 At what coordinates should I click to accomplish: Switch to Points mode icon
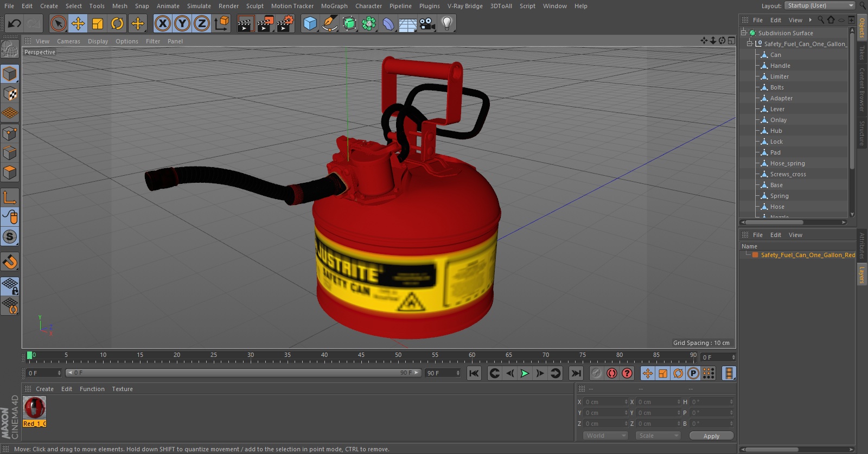[x=10, y=133]
